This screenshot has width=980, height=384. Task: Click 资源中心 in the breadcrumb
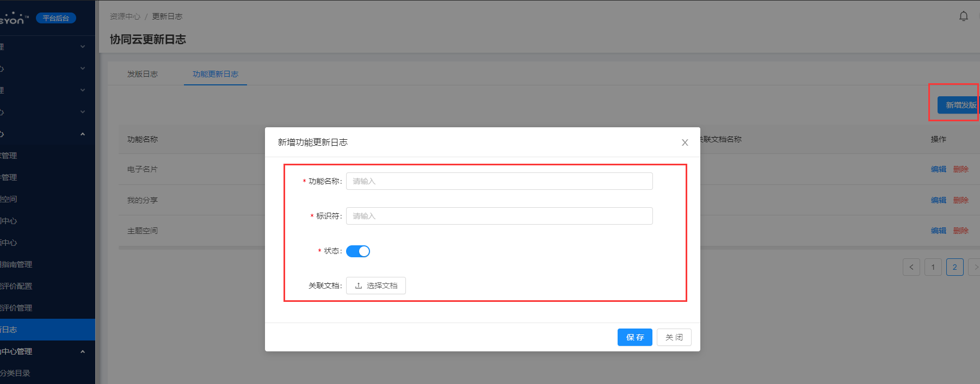click(125, 16)
